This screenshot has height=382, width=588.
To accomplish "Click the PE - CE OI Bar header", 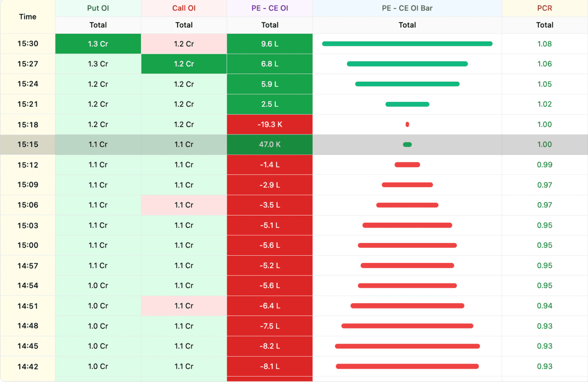I will click(x=407, y=8).
